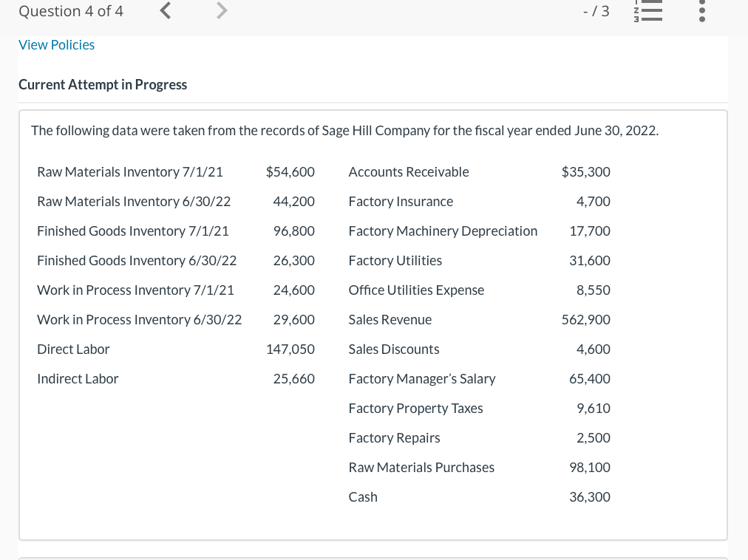Click Work in Process Inventory 6/30/22 label
Screen dimensions: 748x560
tap(139, 320)
